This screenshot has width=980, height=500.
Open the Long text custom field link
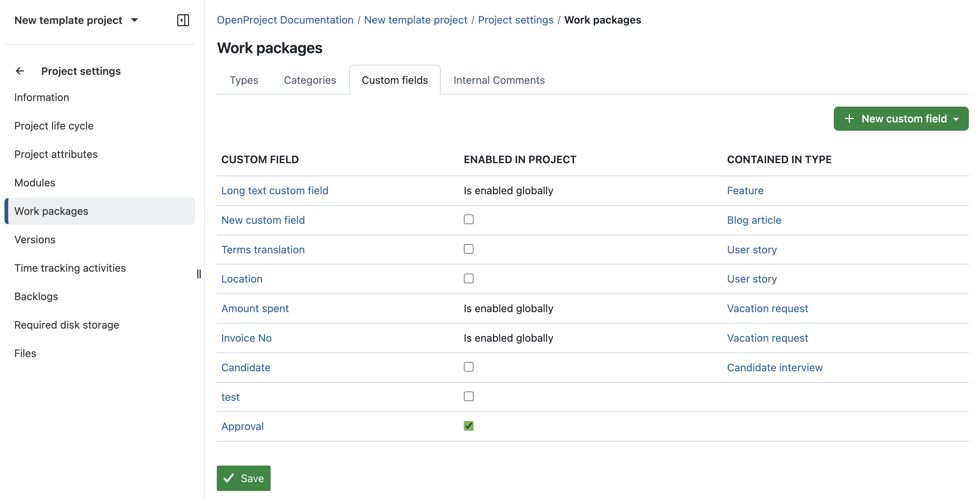(275, 190)
